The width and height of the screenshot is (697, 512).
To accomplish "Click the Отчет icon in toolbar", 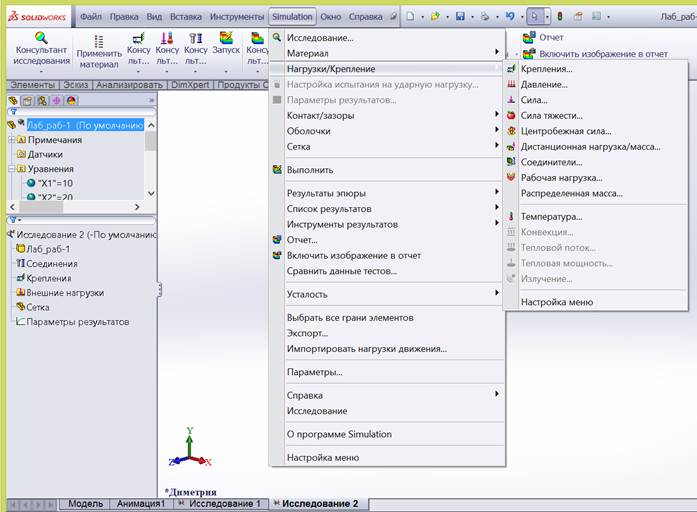I will pos(529,37).
